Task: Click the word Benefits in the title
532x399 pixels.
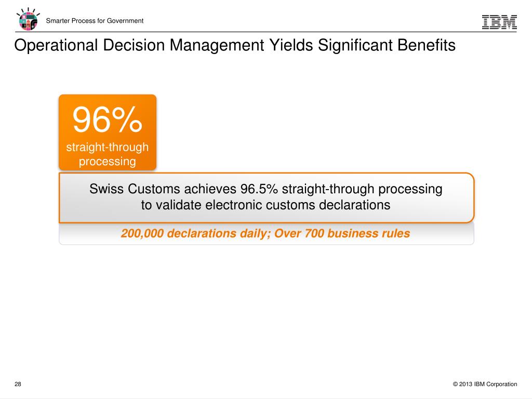Action: pyautogui.click(x=426, y=45)
